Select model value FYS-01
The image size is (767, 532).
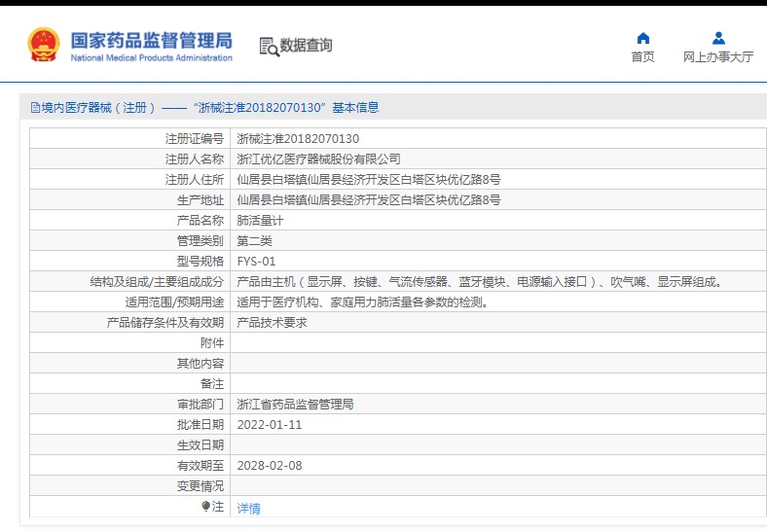click(x=256, y=262)
